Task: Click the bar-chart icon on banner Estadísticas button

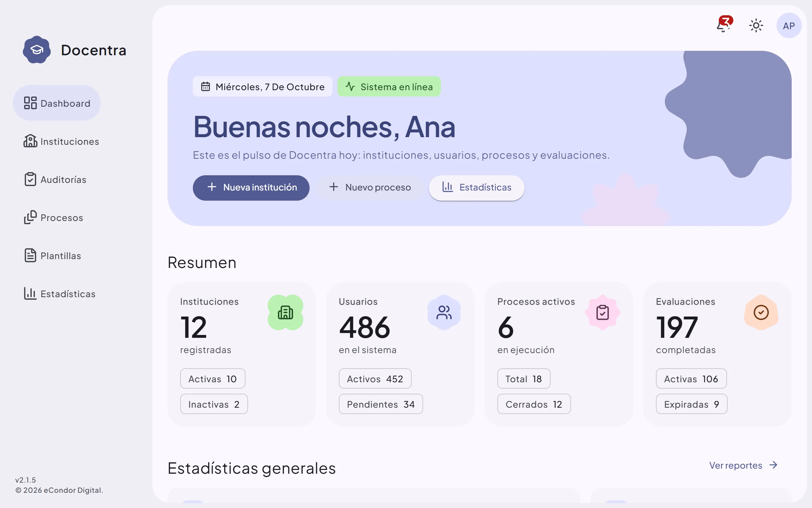Action: [448, 187]
